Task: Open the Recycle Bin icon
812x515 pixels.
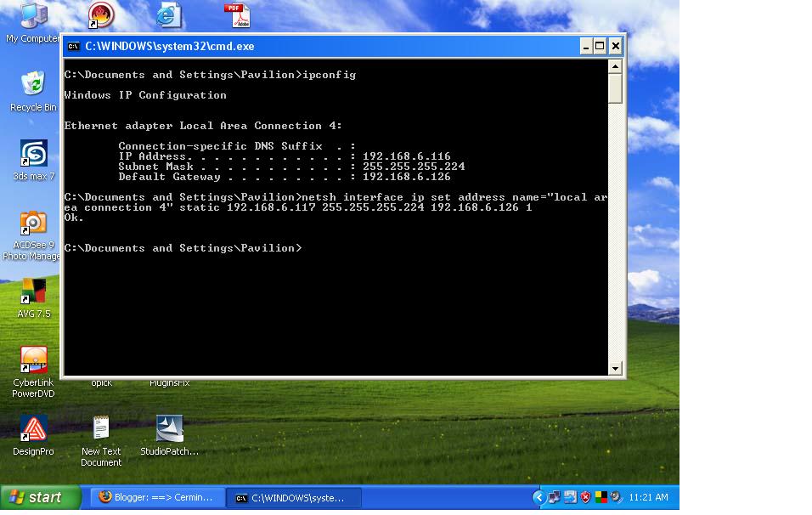Action: [x=33, y=91]
